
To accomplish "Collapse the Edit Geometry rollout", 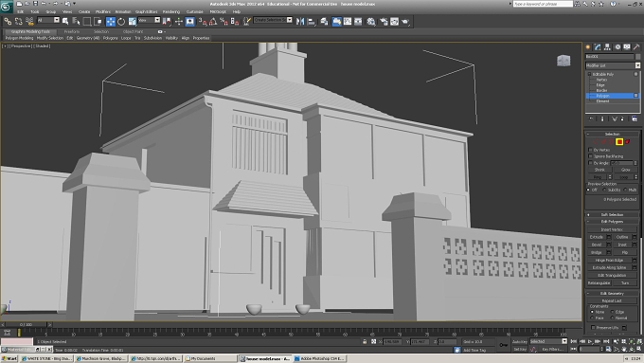I will [x=612, y=294].
